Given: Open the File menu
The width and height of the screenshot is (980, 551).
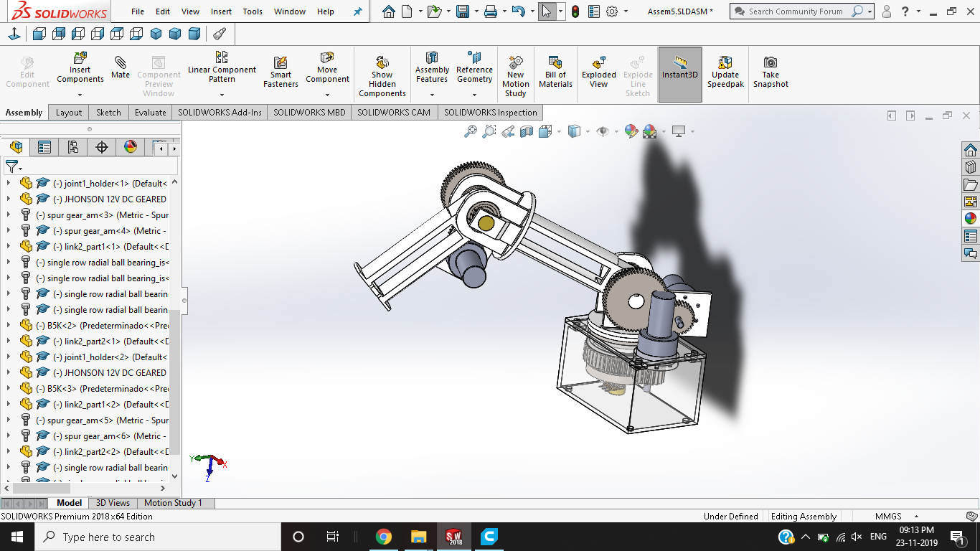Looking at the screenshot, I should pyautogui.click(x=138, y=11).
